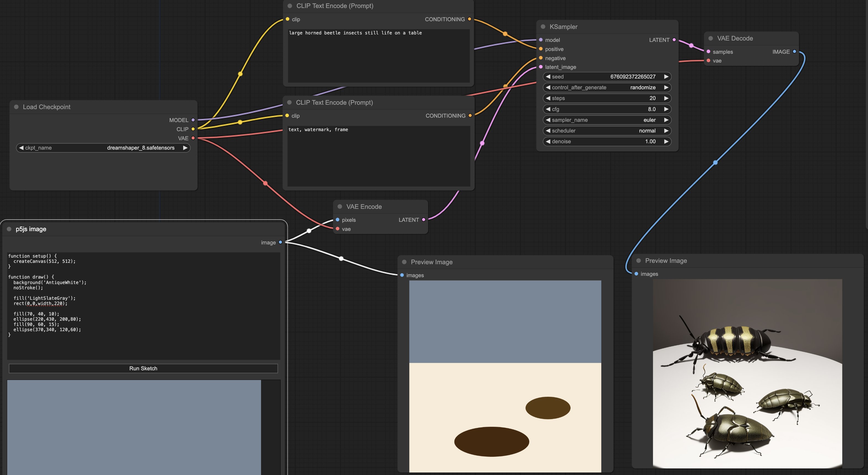Select the previous checkpoint with ckpt_name left arrow
This screenshot has height=475, width=868.
coord(21,148)
